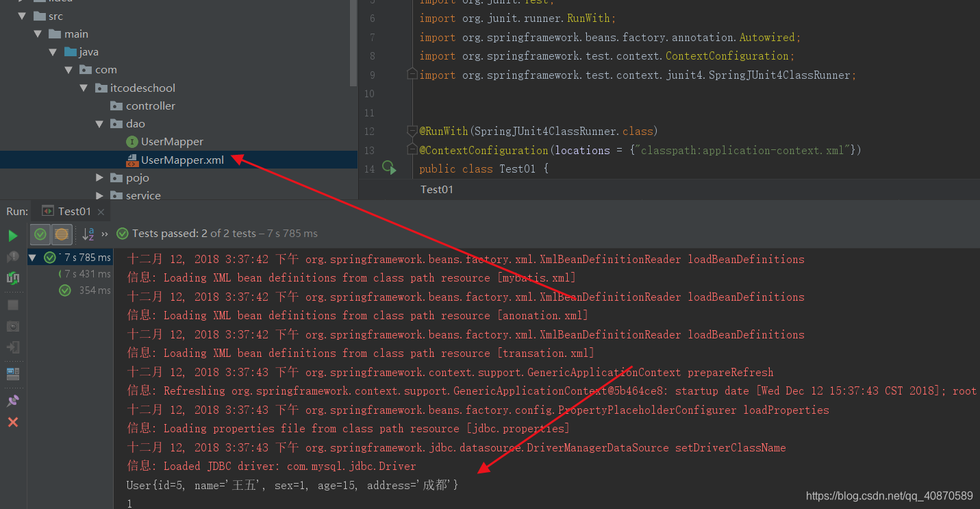
Task: Collapse the java folder arrow
Action: [53, 51]
